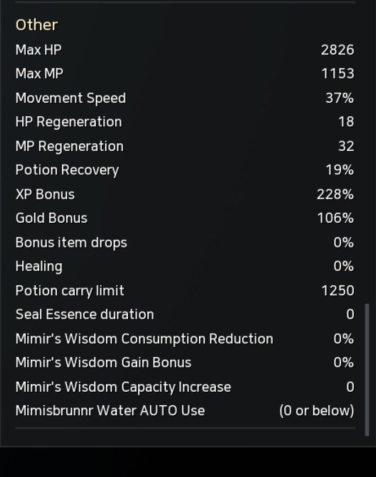Click the Potion carry limit row
Screen dimensions: 376x477
tap(185, 291)
